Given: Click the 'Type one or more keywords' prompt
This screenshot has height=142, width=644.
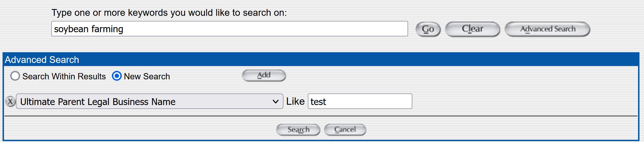Looking at the screenshot, I should [169, 13].
